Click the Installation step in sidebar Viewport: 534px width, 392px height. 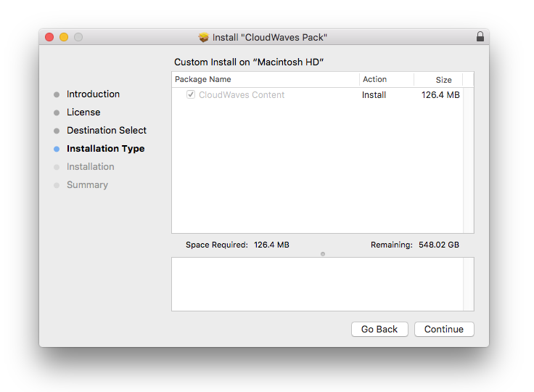pyautogui.click(x=90, y=167)
